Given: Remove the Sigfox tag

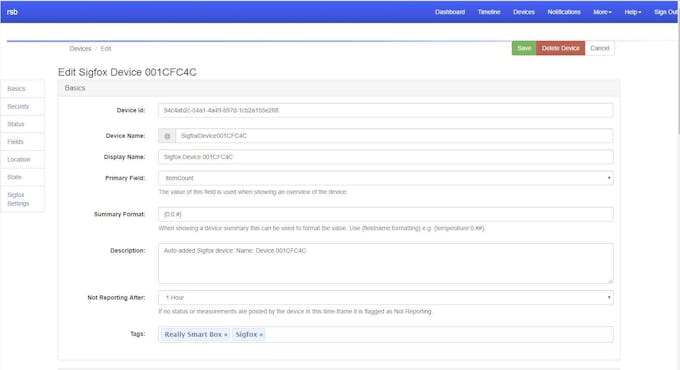Looking at the screenshot, I should point(261,335).
